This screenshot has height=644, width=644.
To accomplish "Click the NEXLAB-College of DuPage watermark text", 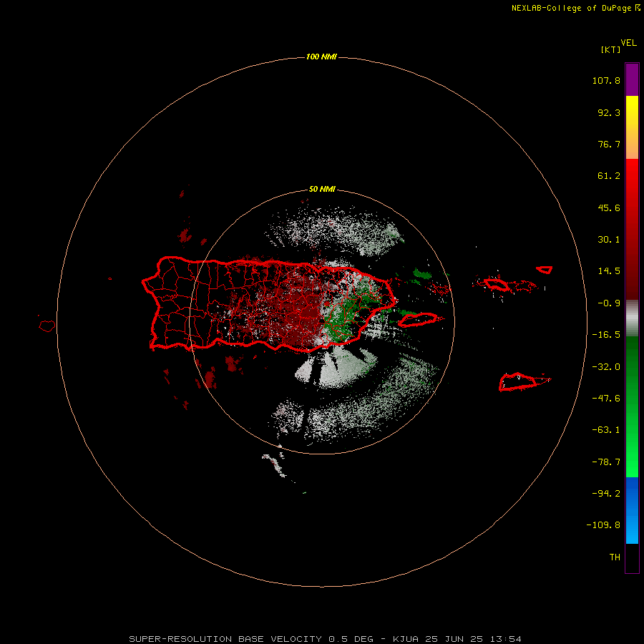I will (x=575, y=8).
